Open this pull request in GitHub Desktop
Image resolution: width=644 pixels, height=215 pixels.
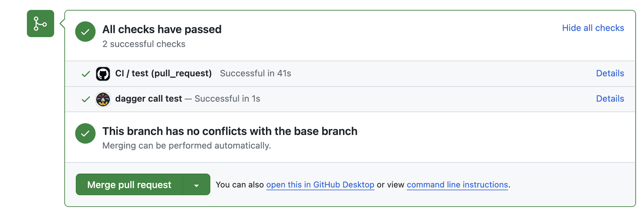point(320,185)
